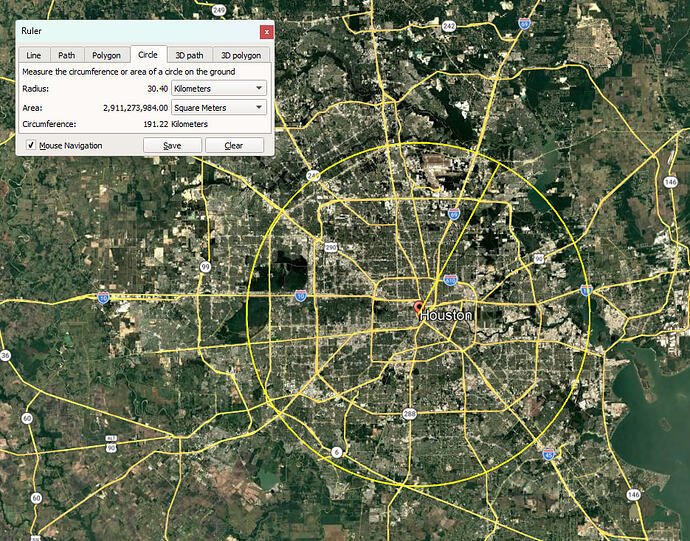This screenshot has width=690, height=541.
Task: Click the Radius value 30.40
Action: [x=157, y=88]
